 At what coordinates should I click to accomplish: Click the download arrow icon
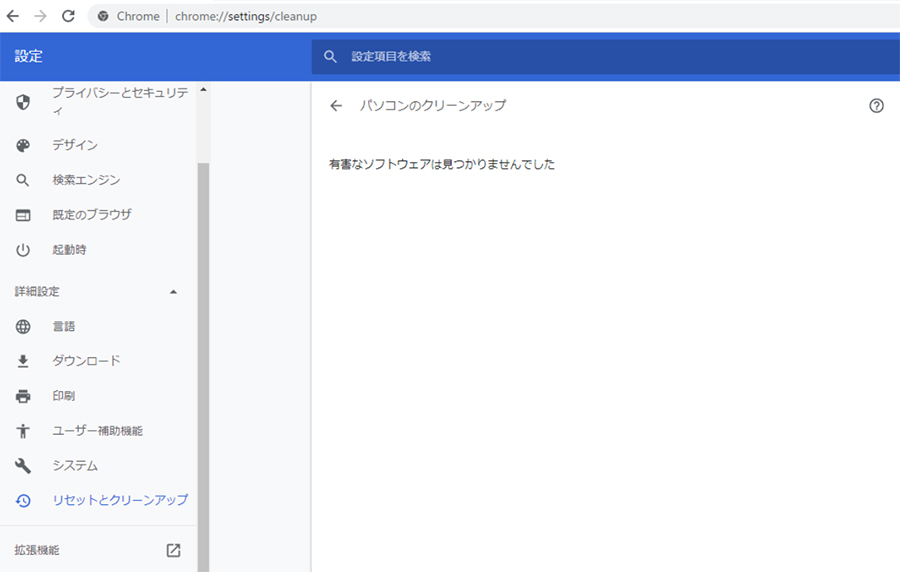23,361
